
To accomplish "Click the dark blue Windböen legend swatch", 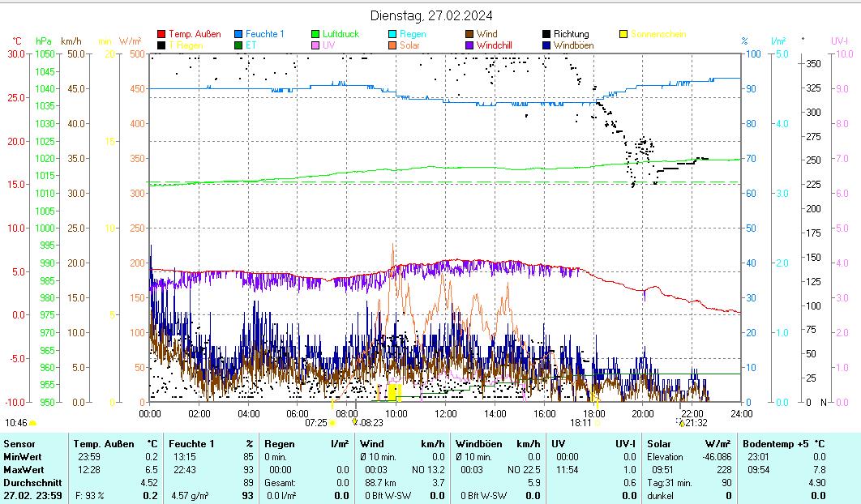I will 546,46.
